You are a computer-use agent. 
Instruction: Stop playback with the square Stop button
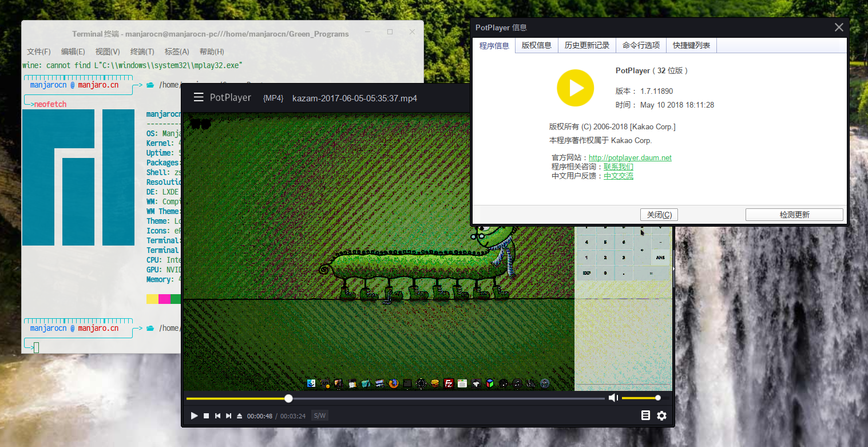point(207,416)
